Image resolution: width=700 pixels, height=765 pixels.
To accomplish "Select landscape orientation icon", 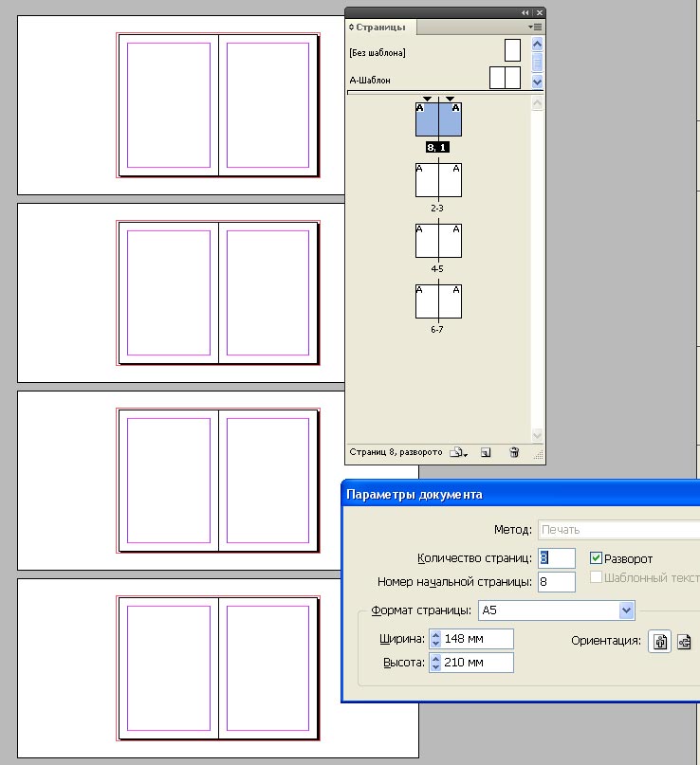I will coord(684,641).
